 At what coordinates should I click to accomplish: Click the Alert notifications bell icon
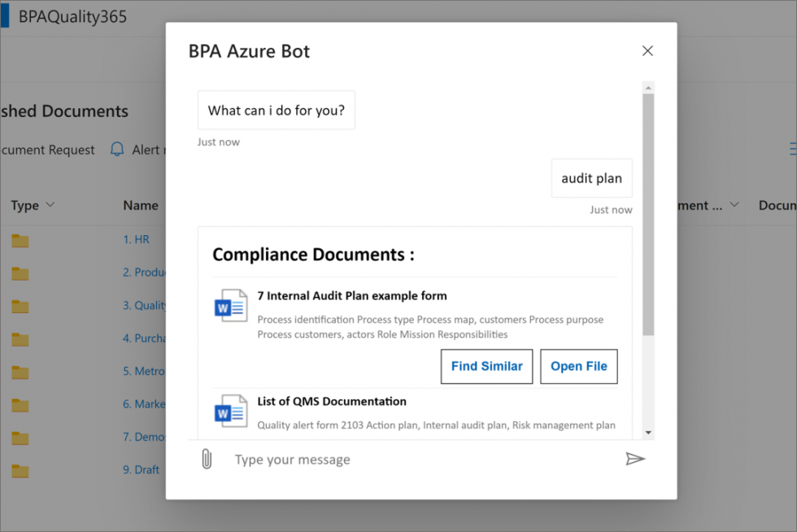(116, 150)
